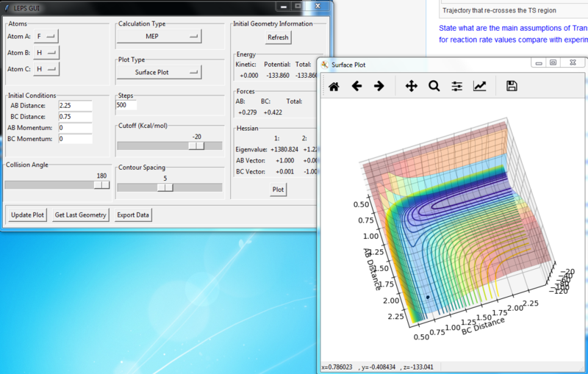Click the Save figure floppy icon

(512, 86)
